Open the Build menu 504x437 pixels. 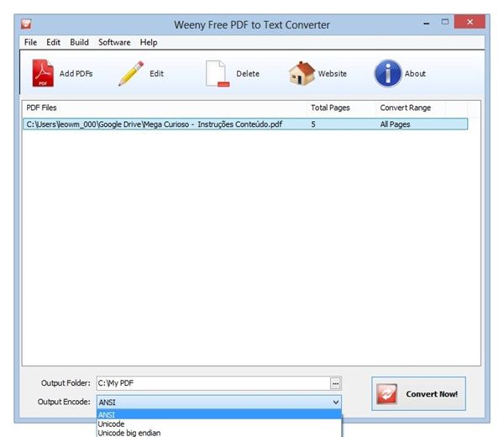(x=79, y=42)
